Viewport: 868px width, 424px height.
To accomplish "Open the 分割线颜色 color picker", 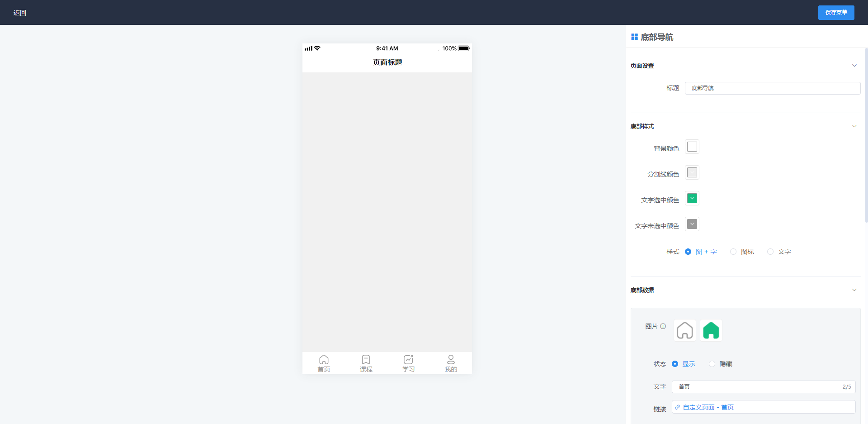I will pos(692,172).
